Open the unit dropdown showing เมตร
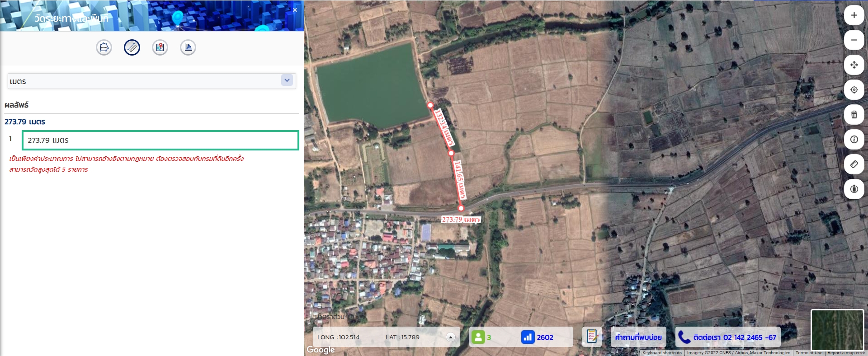 152,81
